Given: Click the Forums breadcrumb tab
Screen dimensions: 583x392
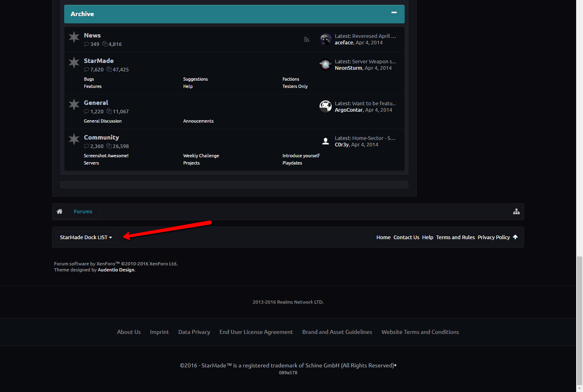Looking at the screenshot, I should (x=83, y=212).
